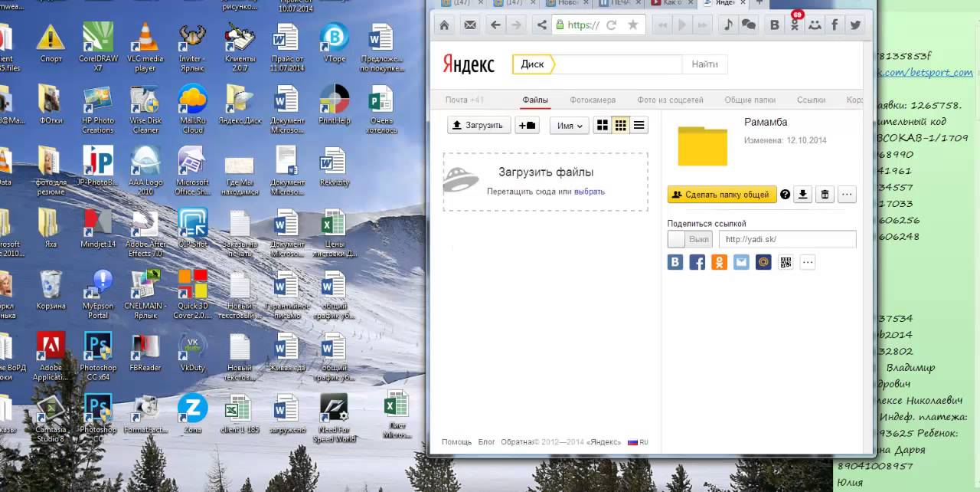Viewport: 980px width, 492px height.
Task: Share link via Facebook icon below link field
Action: coord(697,262)
